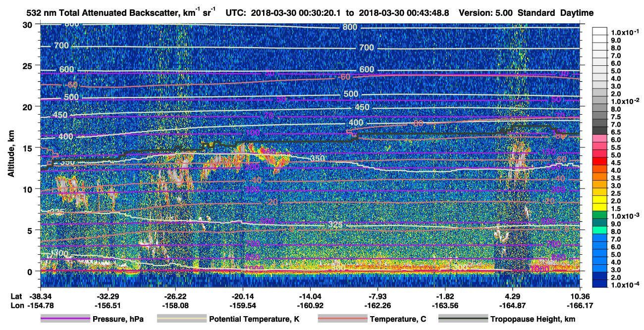Click the white swatch at the colorbar top

(600, 31)
